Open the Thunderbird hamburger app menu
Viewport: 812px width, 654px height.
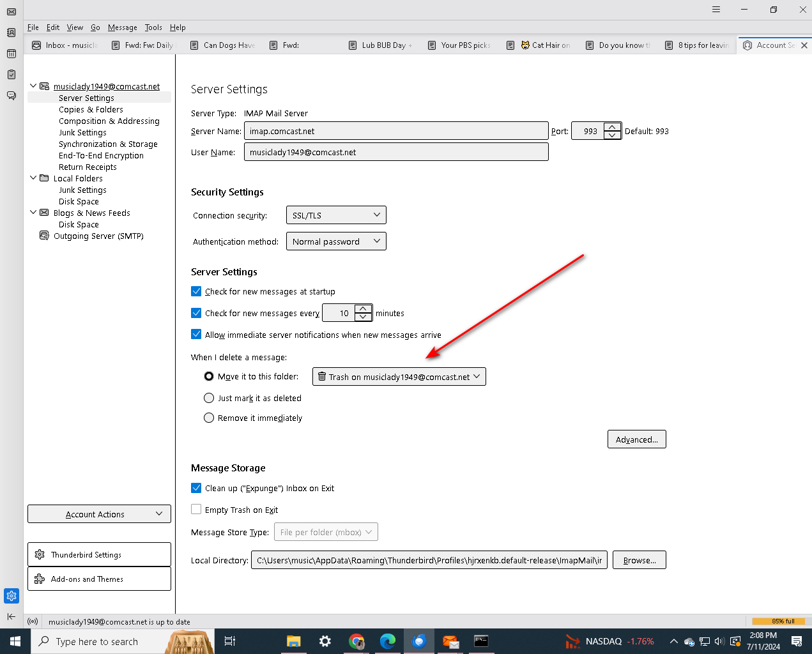click(x=716, y=10)
